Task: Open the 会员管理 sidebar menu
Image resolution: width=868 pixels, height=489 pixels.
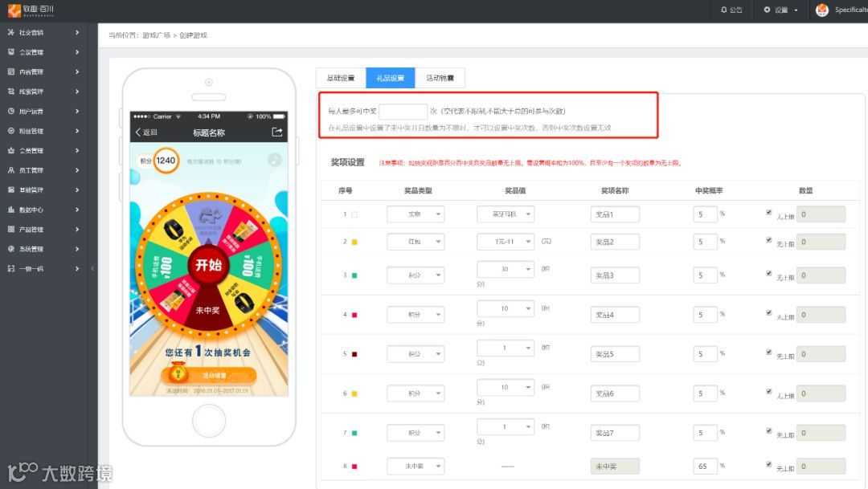Action: [x=43, y=150]
